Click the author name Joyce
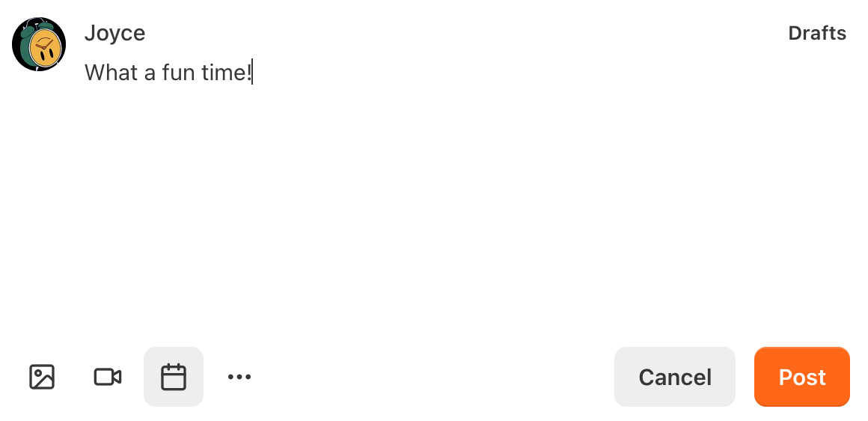 [x=114, y=33]
